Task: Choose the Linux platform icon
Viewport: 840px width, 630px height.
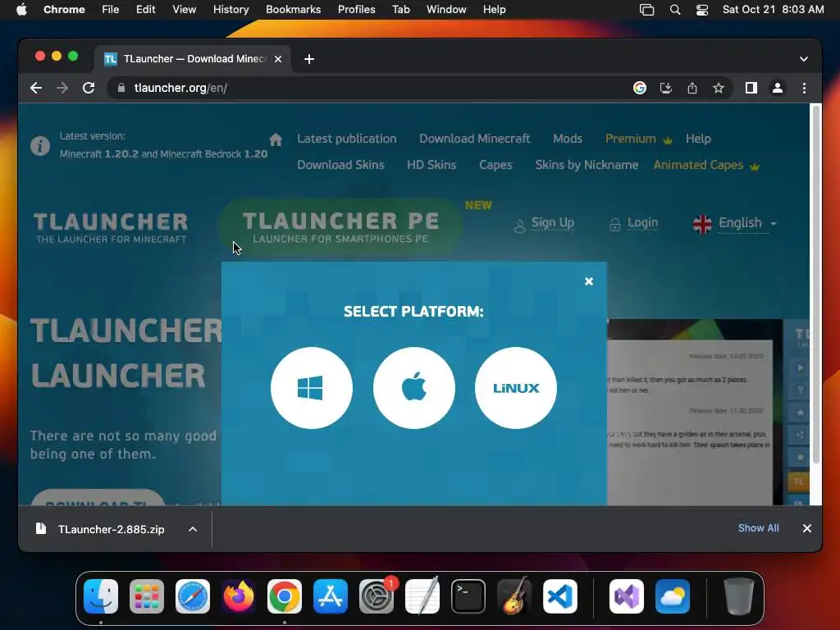Action: [516, 388]
